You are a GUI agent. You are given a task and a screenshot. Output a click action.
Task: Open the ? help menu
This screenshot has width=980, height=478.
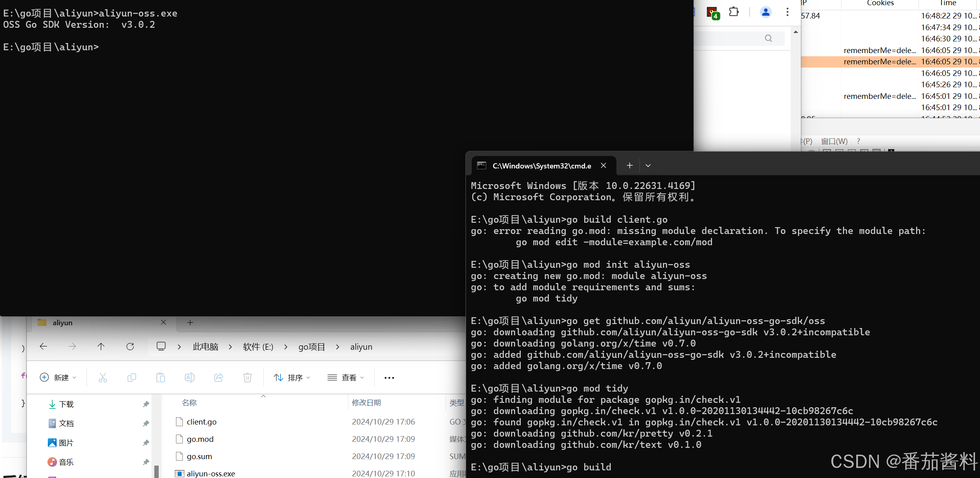[x=858, y=141]
